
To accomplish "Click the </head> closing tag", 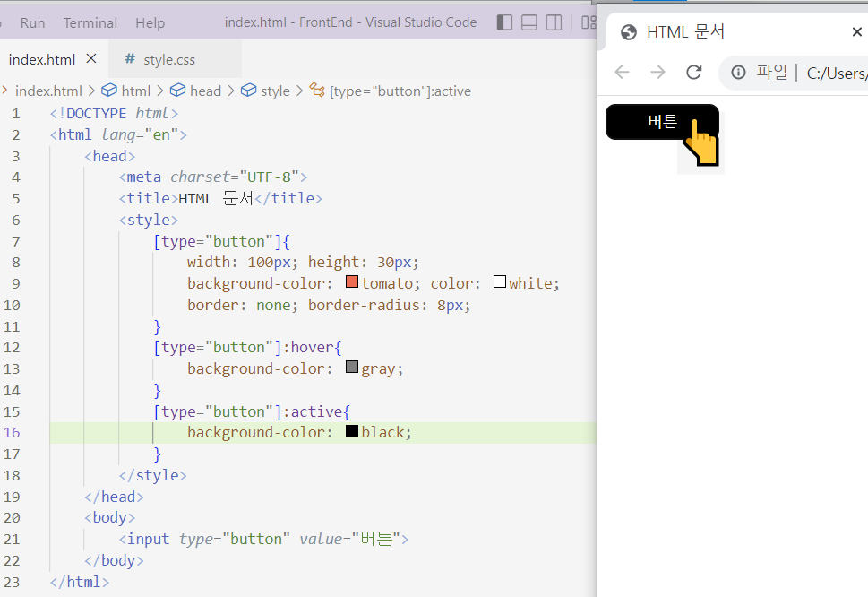I will coord(114,497).
